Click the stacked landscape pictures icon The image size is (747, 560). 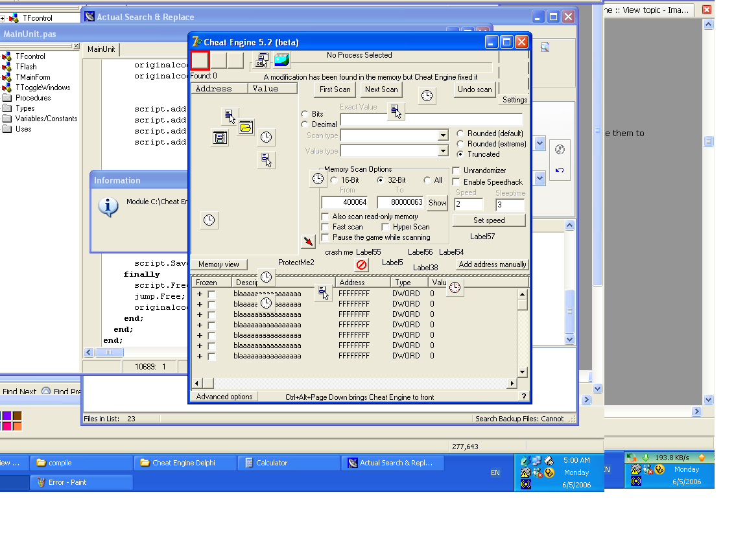coord(282,60)
